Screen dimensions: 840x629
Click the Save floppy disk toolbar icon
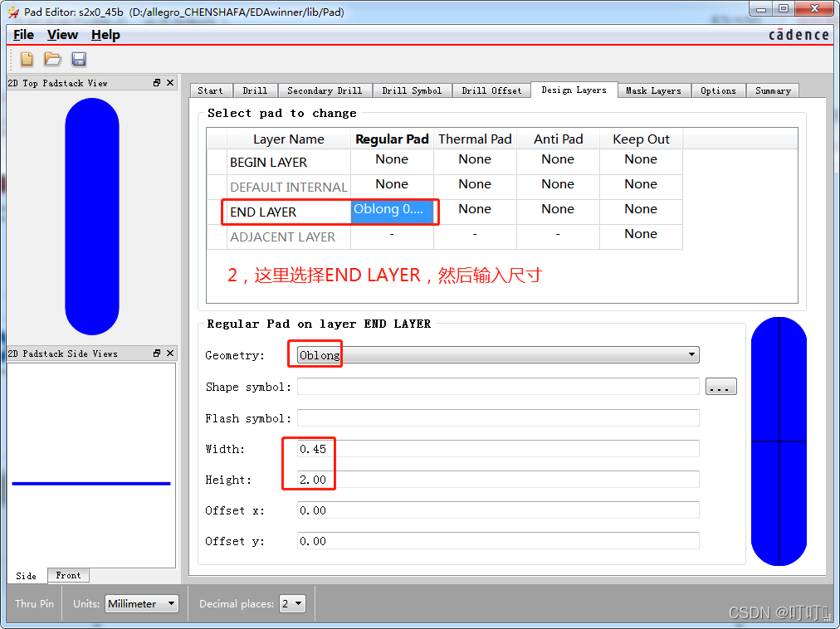79,59
